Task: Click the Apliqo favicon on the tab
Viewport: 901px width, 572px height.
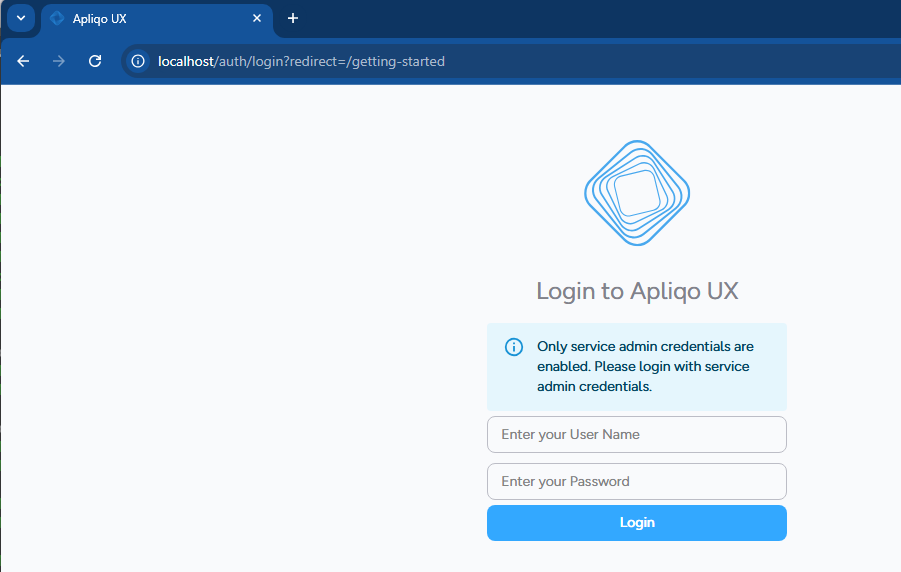Action: [57, 19]
